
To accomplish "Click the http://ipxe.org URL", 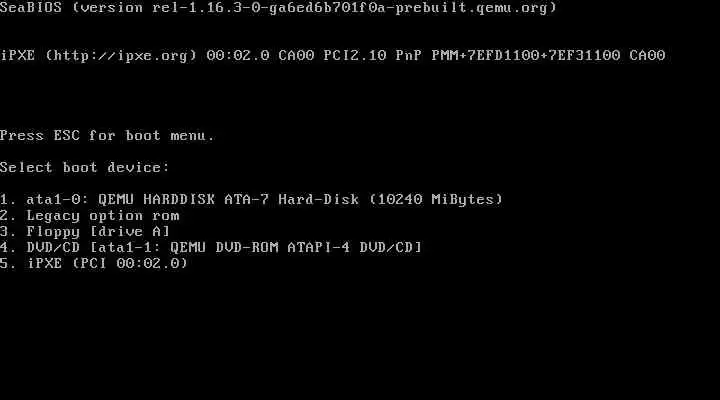I will (121, 56).
